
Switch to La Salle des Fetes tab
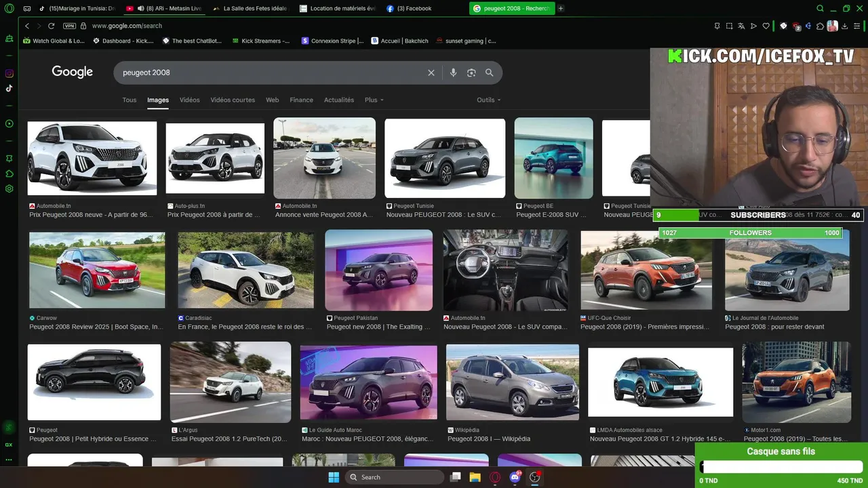point(252,9)
